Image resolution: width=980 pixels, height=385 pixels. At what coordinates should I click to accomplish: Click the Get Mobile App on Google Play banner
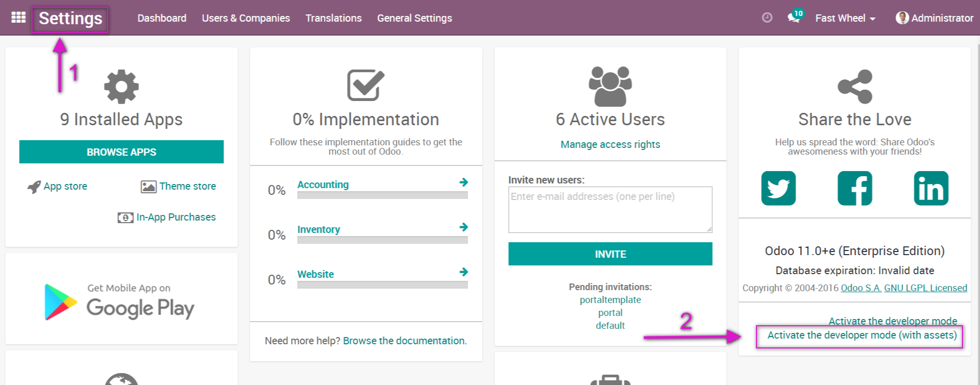coord(119,302)
